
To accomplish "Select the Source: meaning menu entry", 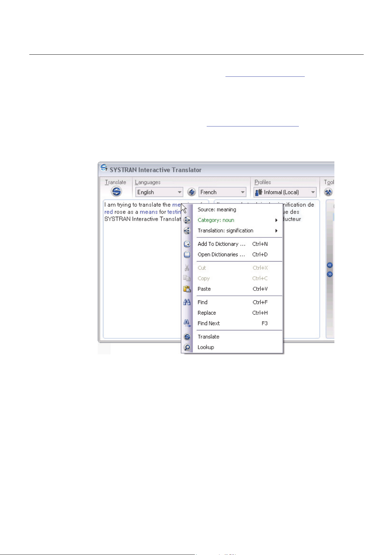I will [238, 209].
